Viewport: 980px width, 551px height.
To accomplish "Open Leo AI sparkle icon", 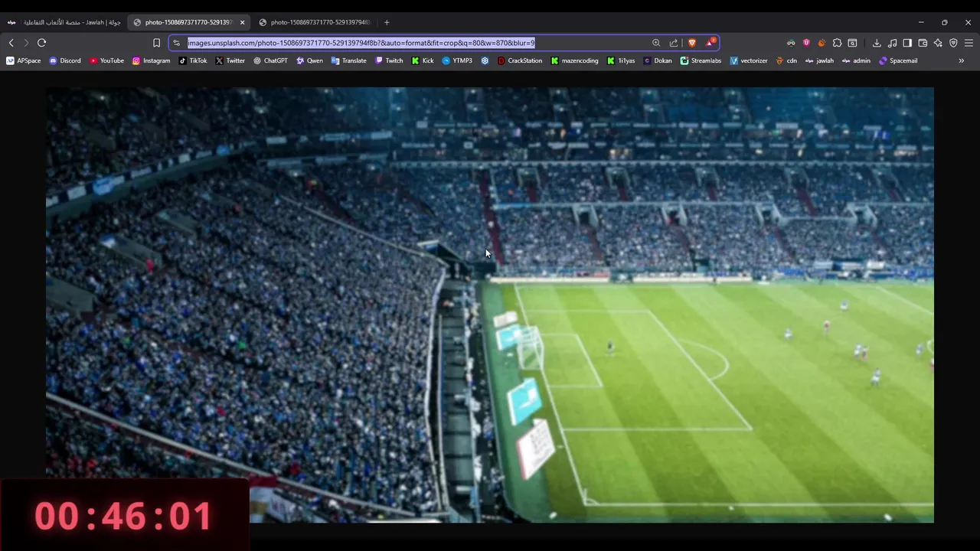I will tap(938, 43).
